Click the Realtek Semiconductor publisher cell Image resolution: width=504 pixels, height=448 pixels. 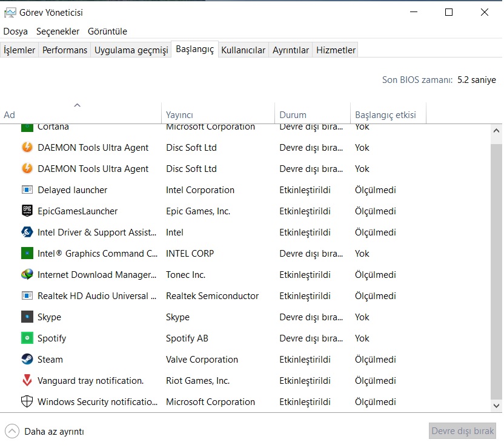(212, 296)
